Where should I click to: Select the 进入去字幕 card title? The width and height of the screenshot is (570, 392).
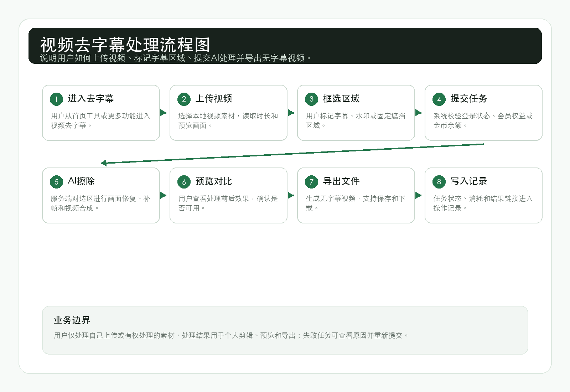91,98
